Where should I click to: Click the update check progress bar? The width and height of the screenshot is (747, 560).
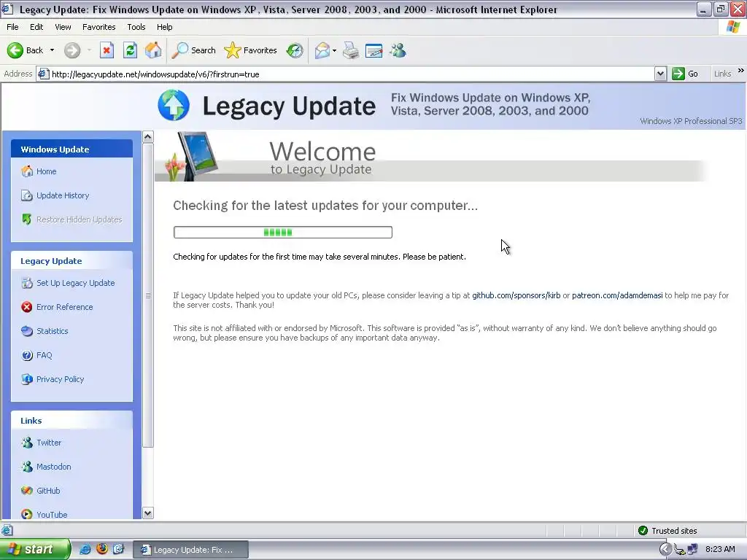click(283, 233)
